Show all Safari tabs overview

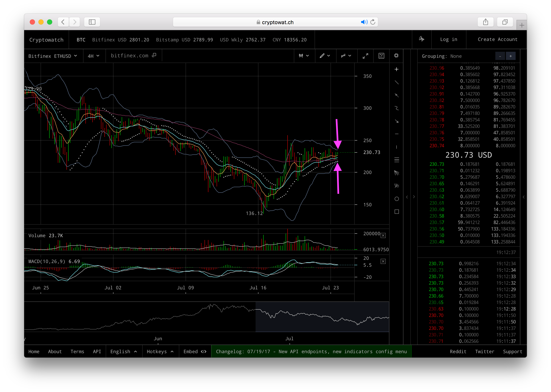[505, 22]
